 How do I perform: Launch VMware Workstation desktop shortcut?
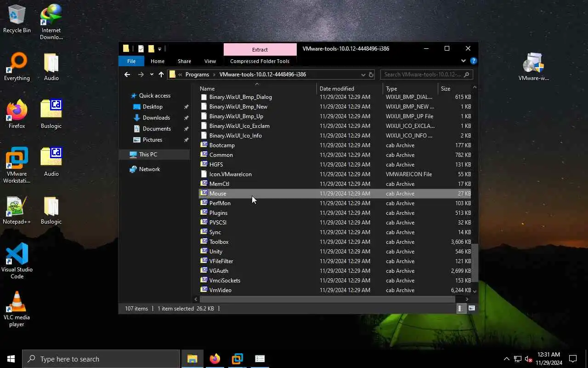point(17,165)
